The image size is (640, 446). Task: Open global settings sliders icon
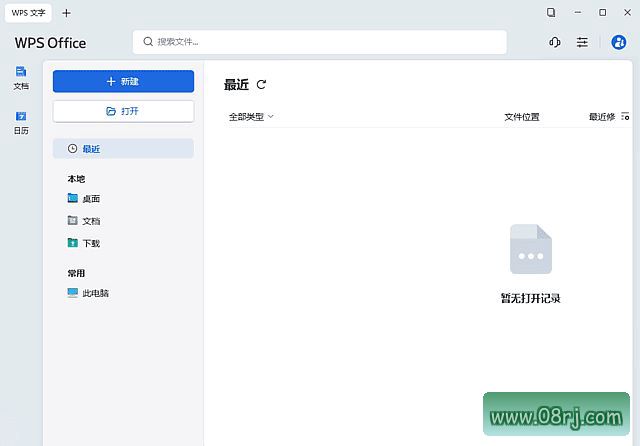click(x=582, y=42)
